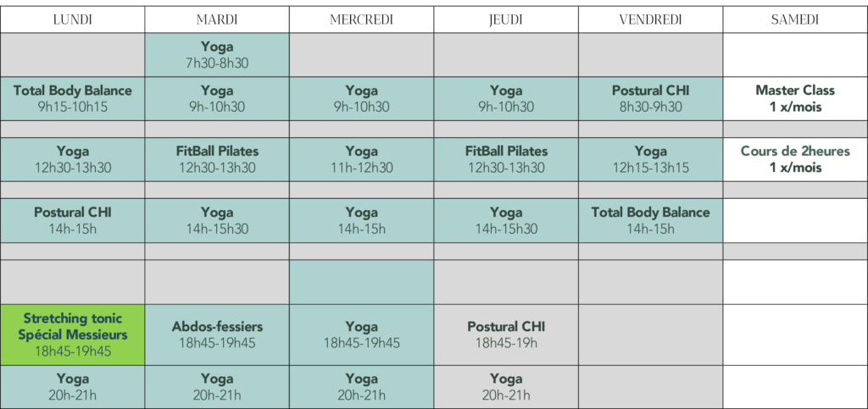Click Tuesday Yoga 7h30-8h30 class
Viewport: 868px width, 409px height.
[x=217, y=55]
